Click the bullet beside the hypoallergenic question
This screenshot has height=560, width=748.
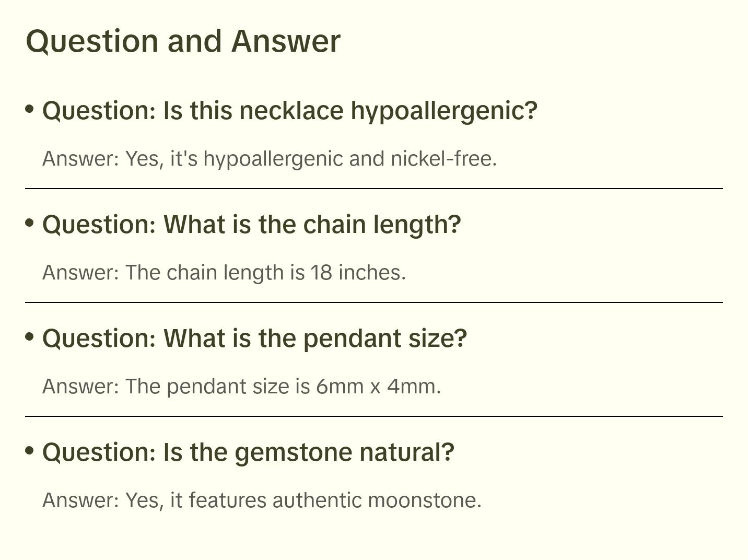click(30, 109)
